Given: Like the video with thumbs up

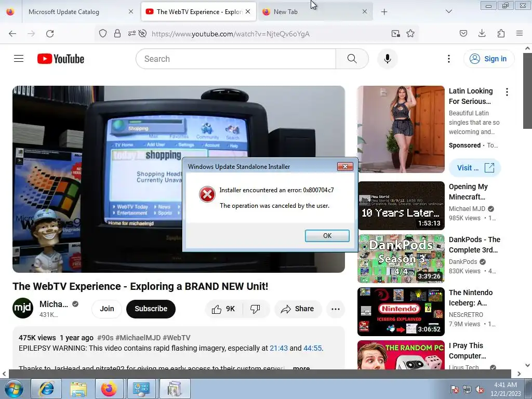Looking at the screenshot, I should (x=223, y=309).
